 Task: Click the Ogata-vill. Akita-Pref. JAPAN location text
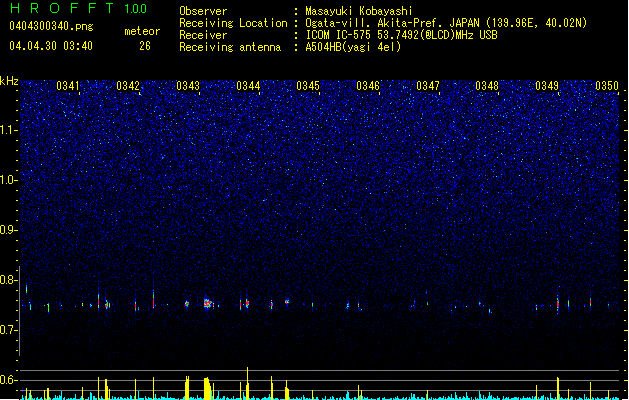coord(446,23)
